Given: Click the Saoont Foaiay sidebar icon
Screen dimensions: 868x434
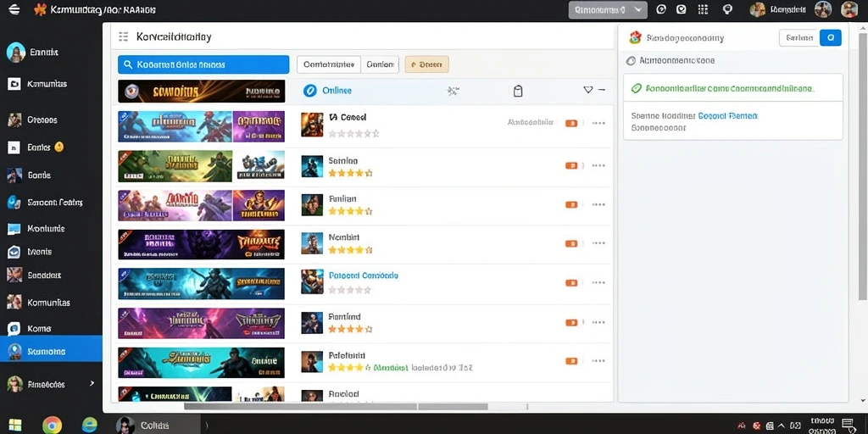Looking at the screenshot, I should pos(14,202).
